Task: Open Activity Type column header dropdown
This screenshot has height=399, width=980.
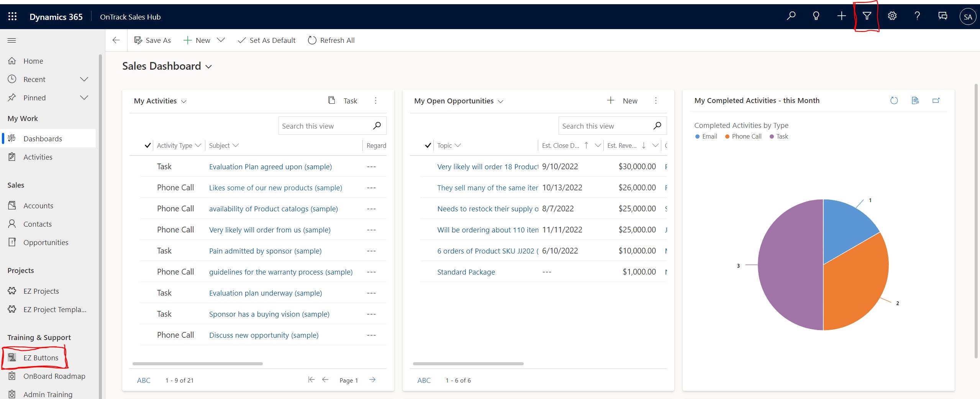Action: point(198,146)
